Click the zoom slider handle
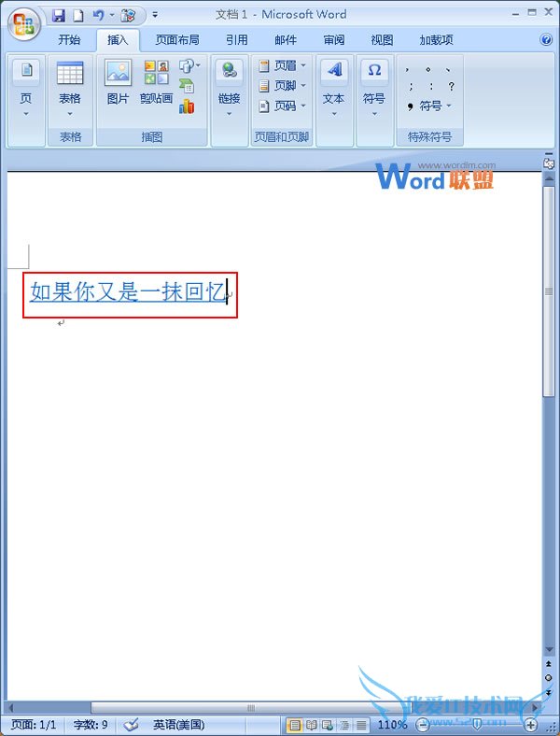560x736 pixels. point(477,724)
